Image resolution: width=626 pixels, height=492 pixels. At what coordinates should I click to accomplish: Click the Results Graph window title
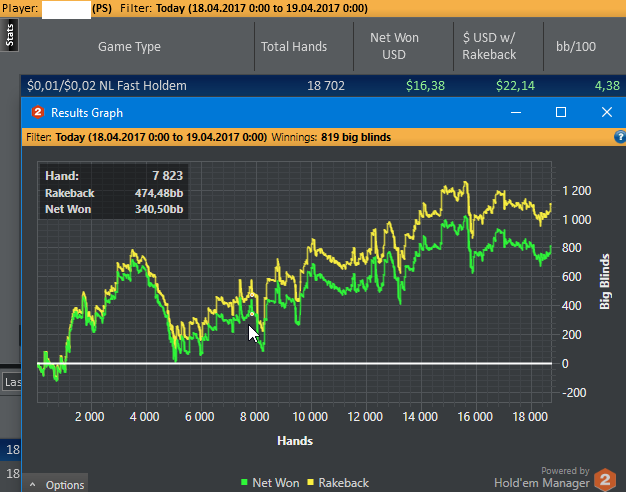[x=87, y=113]
